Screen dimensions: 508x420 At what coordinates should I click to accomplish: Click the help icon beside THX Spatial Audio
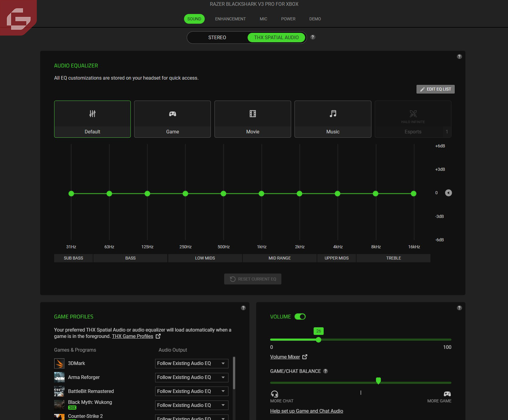(x=313, y=37)
